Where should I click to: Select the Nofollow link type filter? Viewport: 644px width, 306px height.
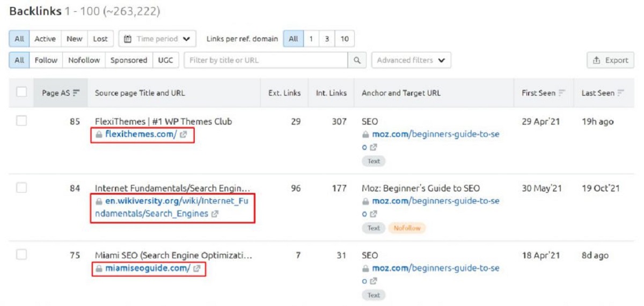pyautogui.click(x=84, y=60)
